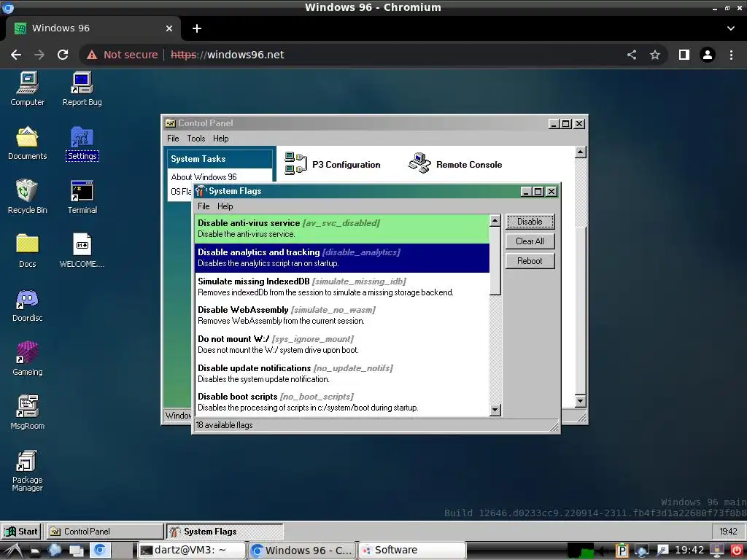This screenshot has width=747, height=560.
Task: Click Control Panel scroll down arrow
Action: [x=580, y=401]
